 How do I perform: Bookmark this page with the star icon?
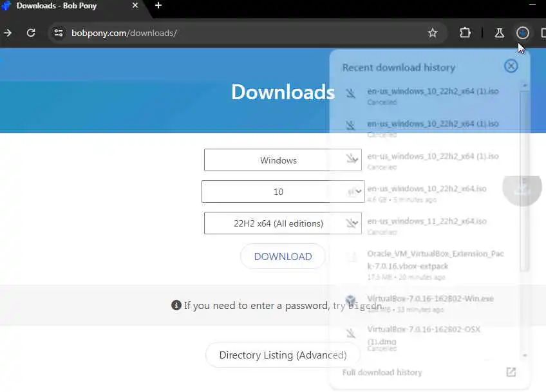(433, 33)
